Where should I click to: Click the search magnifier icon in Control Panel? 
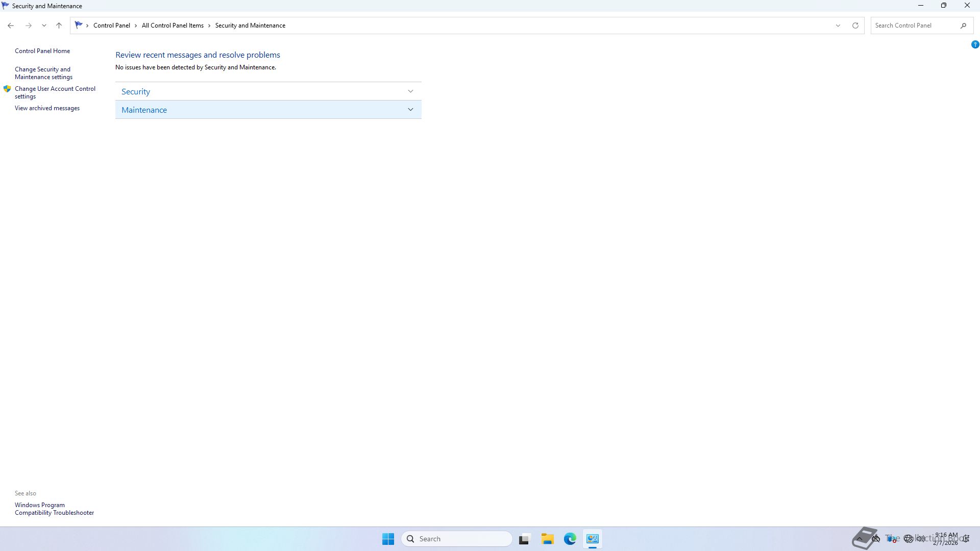963,26
